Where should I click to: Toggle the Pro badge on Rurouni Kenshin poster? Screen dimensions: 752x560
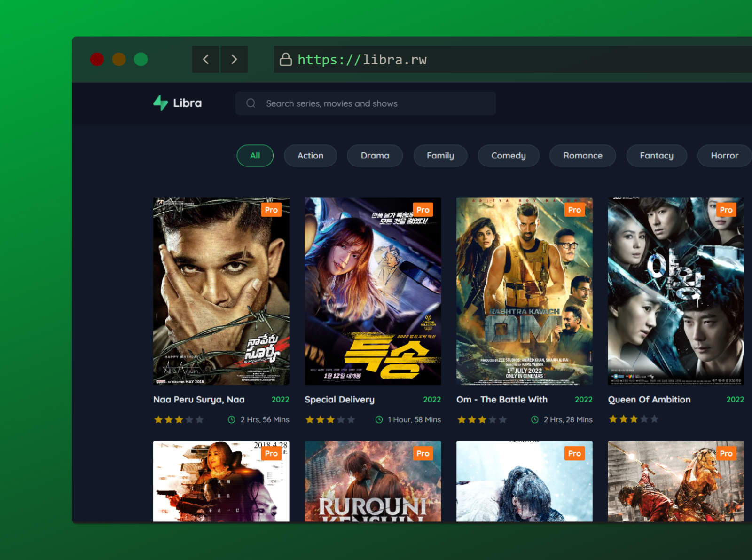[422, 453]
